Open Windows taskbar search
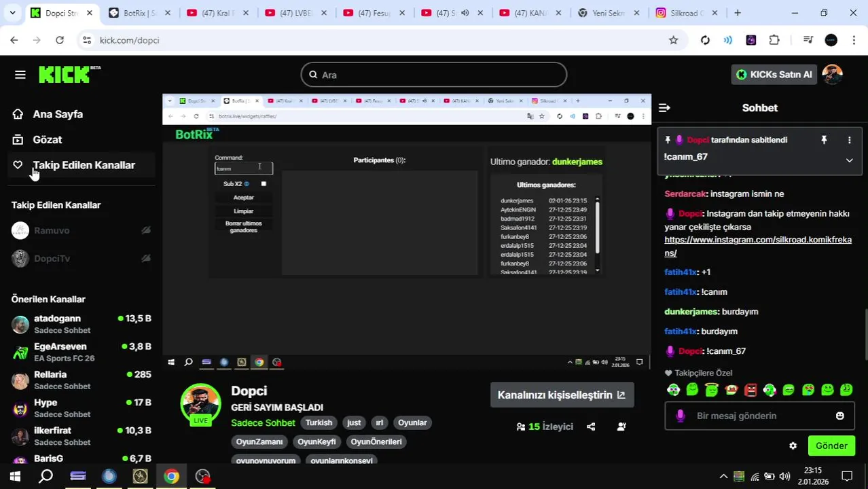The height and width of the screenshot is (489, 868). point(46,476)
